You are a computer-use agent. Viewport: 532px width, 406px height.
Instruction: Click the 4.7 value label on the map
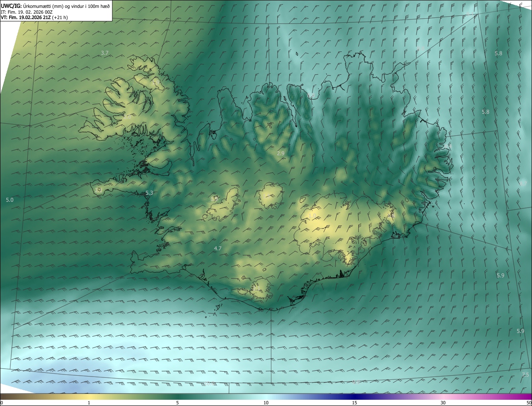pos(217,248)
